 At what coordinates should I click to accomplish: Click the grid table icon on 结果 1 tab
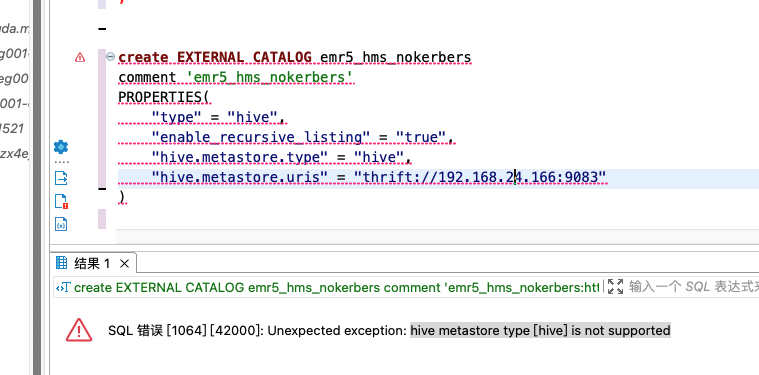click(x=61, y=263)
